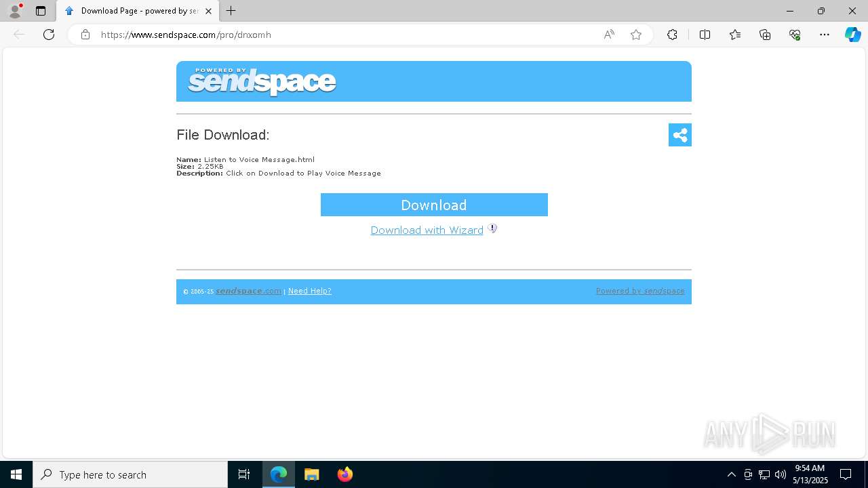Open the notification center icon
Viewport: 868px width, 488px height.
tap(846, 474)
